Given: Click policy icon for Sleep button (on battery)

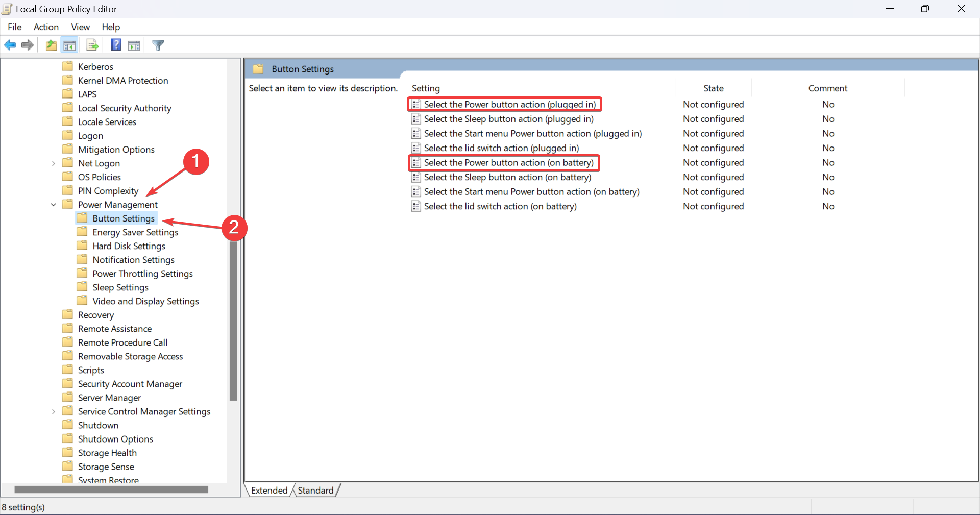Looking at the screenshot, I should click(416, 177).
